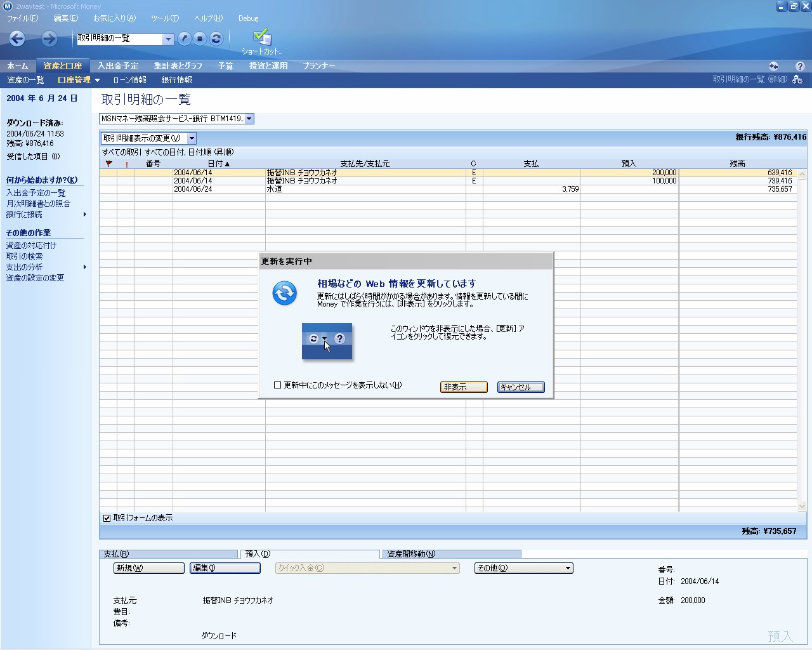
Task: Expand the 支出の分析 sidebar arrow
Action: point(84,267)
